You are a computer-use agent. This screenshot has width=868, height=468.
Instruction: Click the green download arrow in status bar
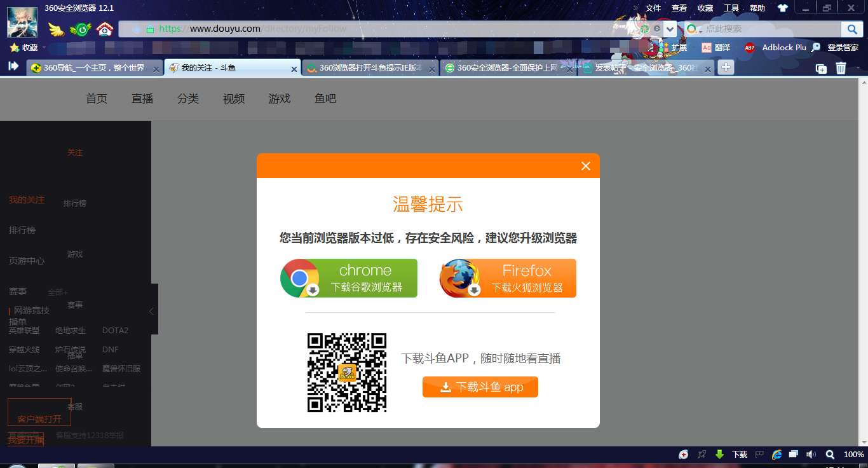720,455
